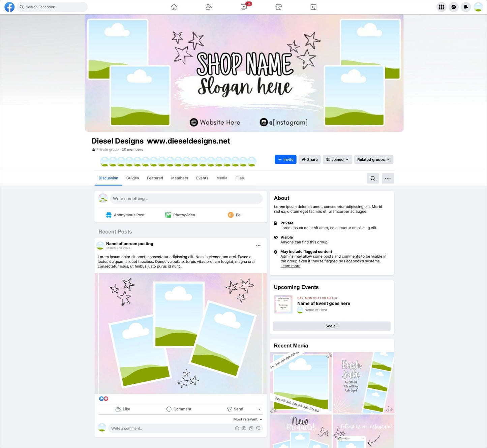
Task: Open the Video tab with 9+ badge
Action: click(243, 7)
